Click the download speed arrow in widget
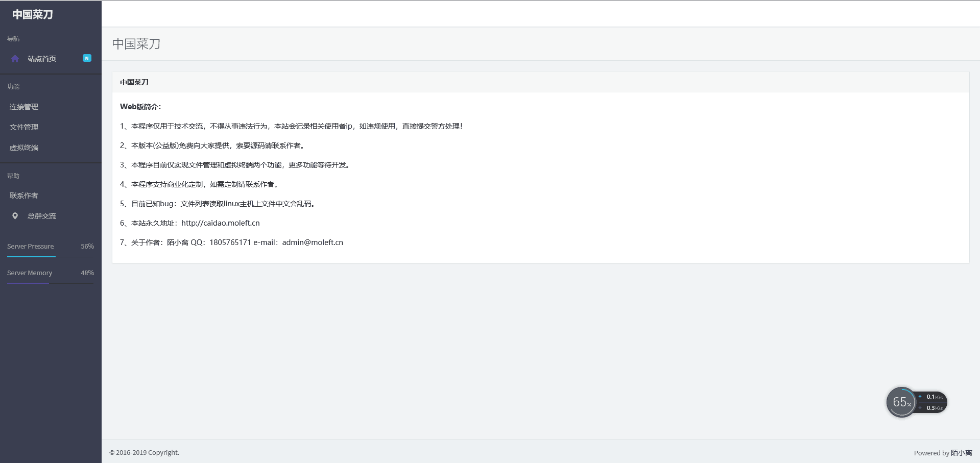The height and width of the screenshot is (463, 980). point(920,408)
